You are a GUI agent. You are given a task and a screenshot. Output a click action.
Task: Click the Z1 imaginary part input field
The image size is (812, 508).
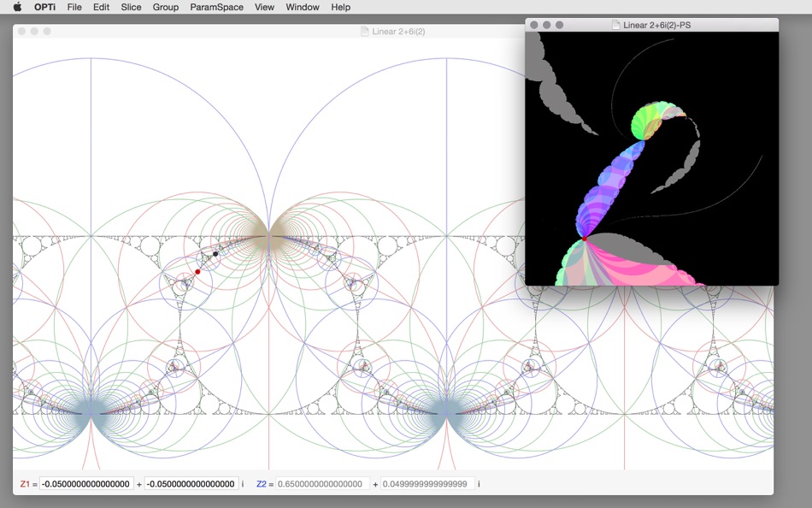pyautogui.click(x=191, y=484)
